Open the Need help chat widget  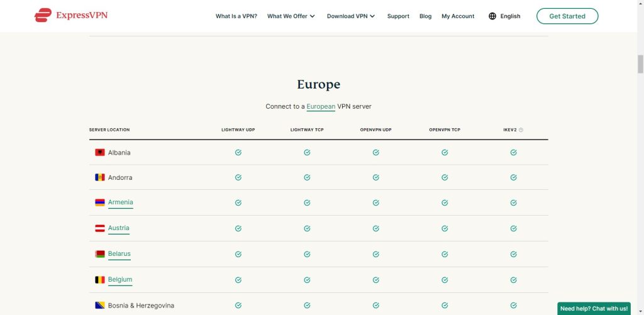click(x=594, y=309)
